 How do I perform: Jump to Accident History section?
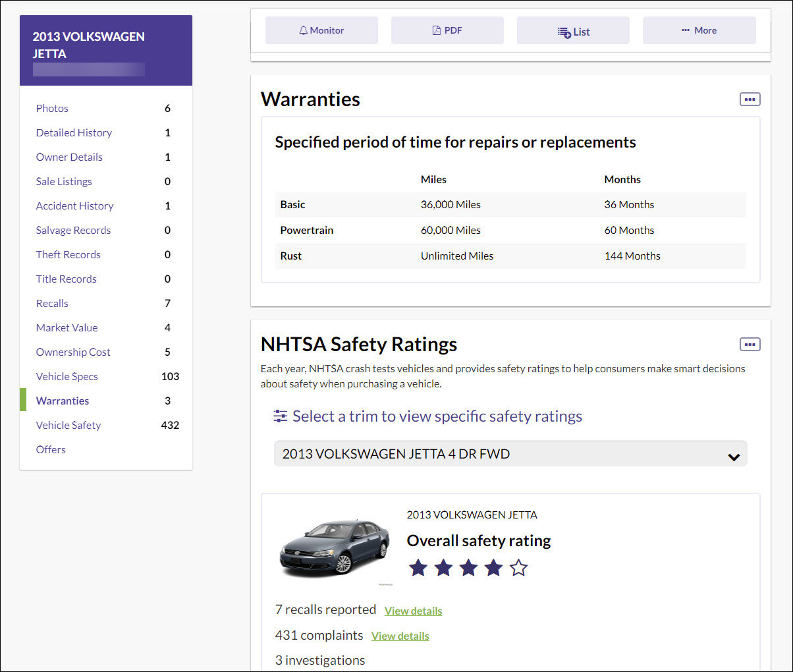(x=74, y=206)
